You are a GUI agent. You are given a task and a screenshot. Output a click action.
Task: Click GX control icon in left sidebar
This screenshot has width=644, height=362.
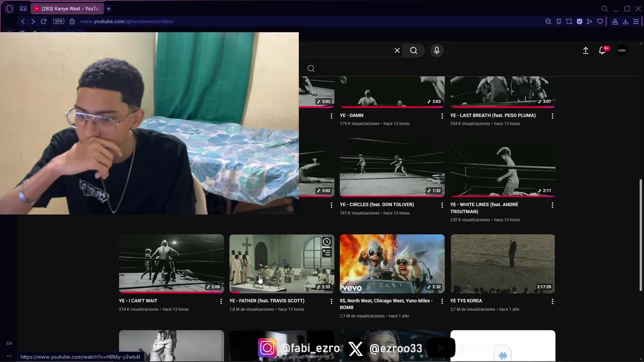(9, 343)
